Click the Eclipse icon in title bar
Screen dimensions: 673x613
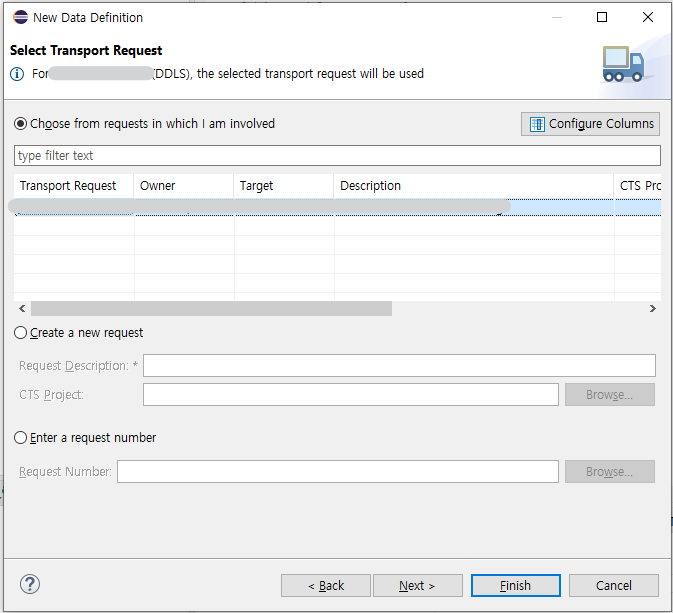pyautogui.click(x=19, y=17)
